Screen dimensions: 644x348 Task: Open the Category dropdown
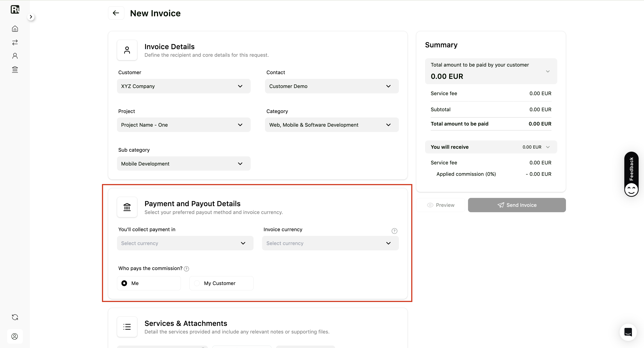pos(332,125)
